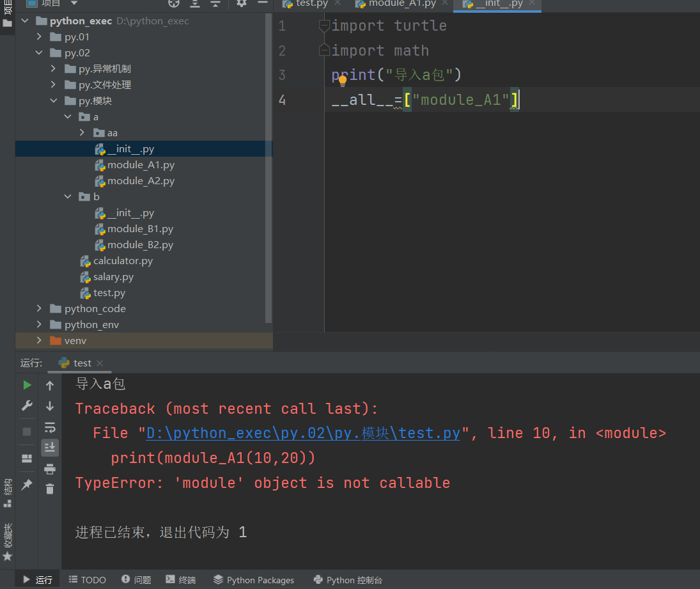This screenshot has width=700, height=589.
Task: Collapse the py.模块 folder
Action: [x=54, y=100]
